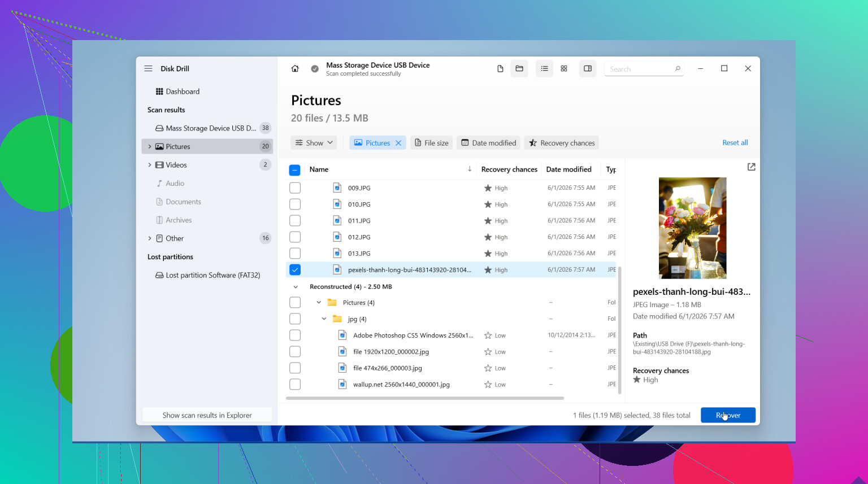
Task: Click the vertical scrollbar of the file list
Action: click(x=620, y=330)
